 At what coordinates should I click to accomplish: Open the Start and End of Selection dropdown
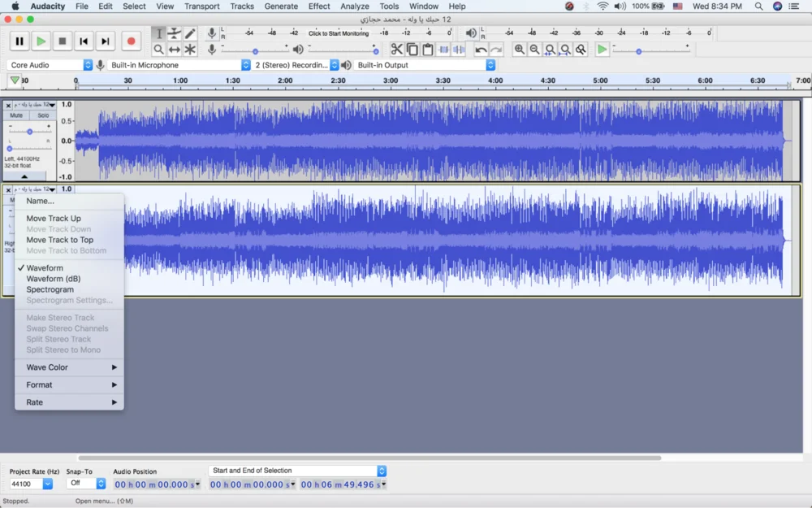click(x=298, y=471)
